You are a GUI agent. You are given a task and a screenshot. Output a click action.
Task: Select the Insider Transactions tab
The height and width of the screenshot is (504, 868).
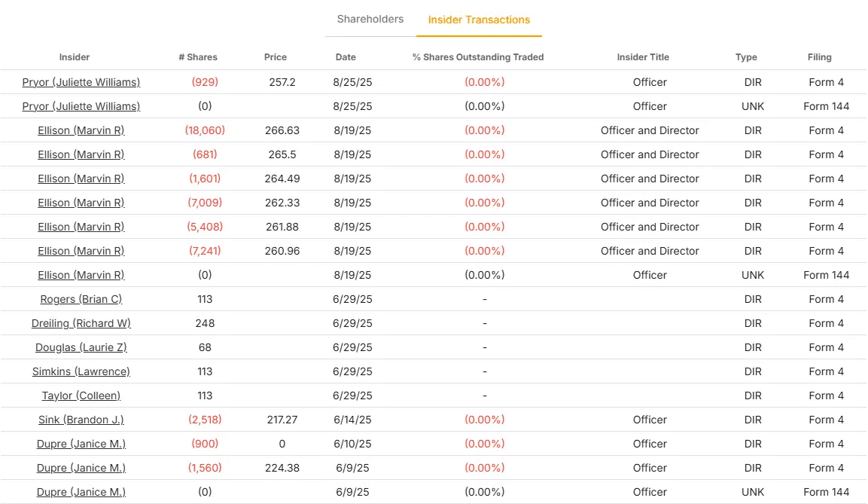pos(479,20)
